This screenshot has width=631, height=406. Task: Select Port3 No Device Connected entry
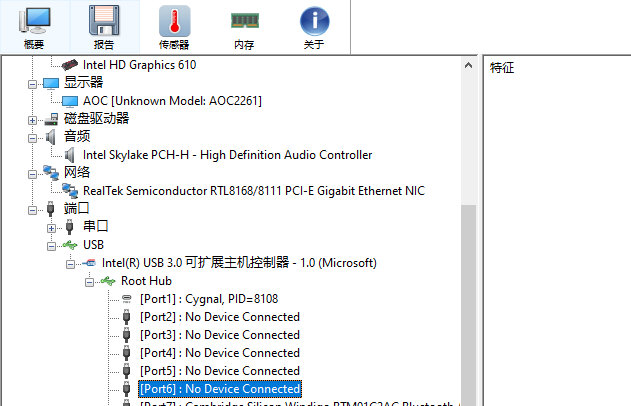(220, 335)
